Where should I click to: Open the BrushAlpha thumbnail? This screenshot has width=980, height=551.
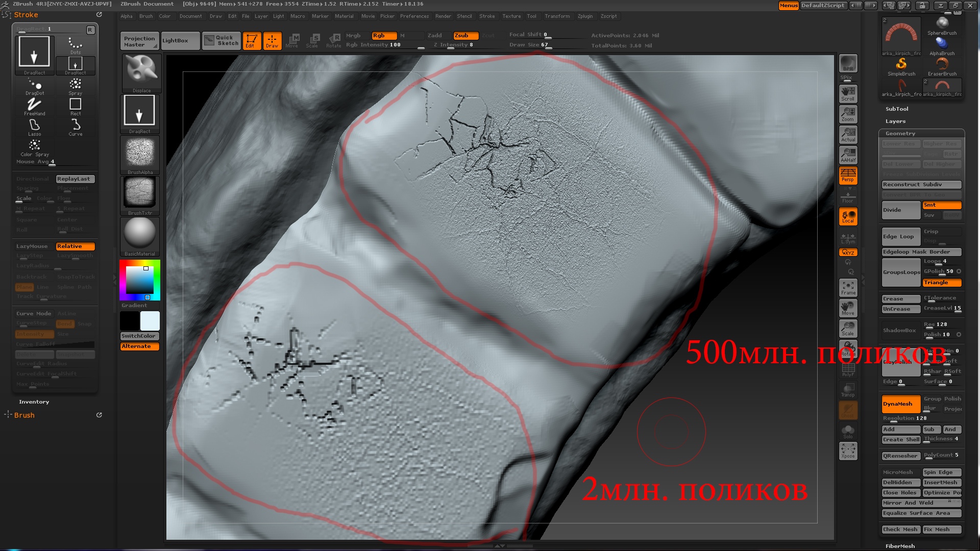coord(140,153)
